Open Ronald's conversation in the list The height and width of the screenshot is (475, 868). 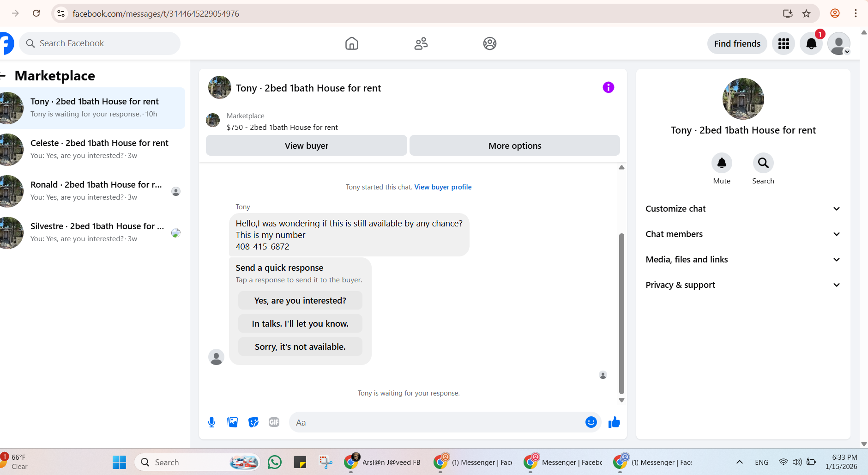point(92,191)
